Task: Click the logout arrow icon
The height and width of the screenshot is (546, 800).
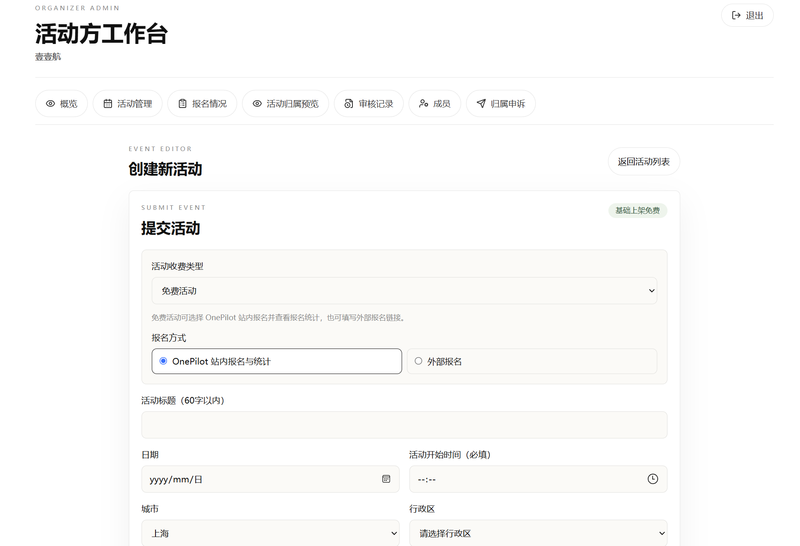Action: tap(736, 15)
